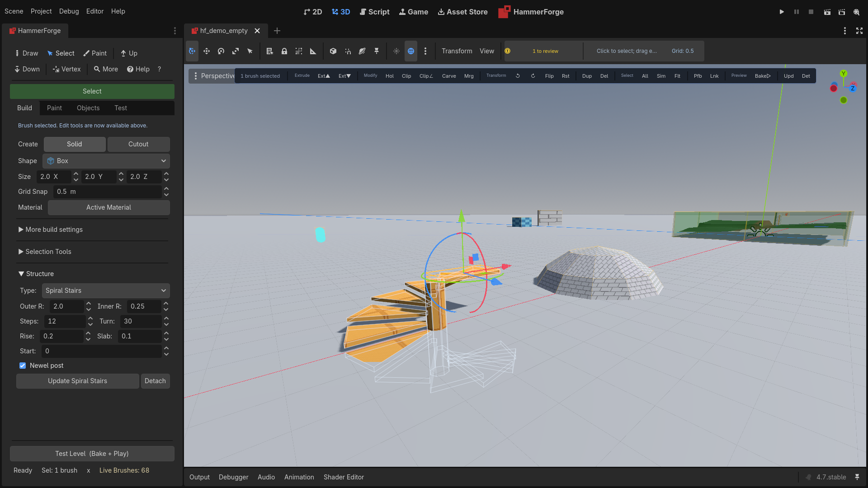This screenshot has height=488, width=868.
Task: Run the project with Play icon
Action: tap(782, 12)
